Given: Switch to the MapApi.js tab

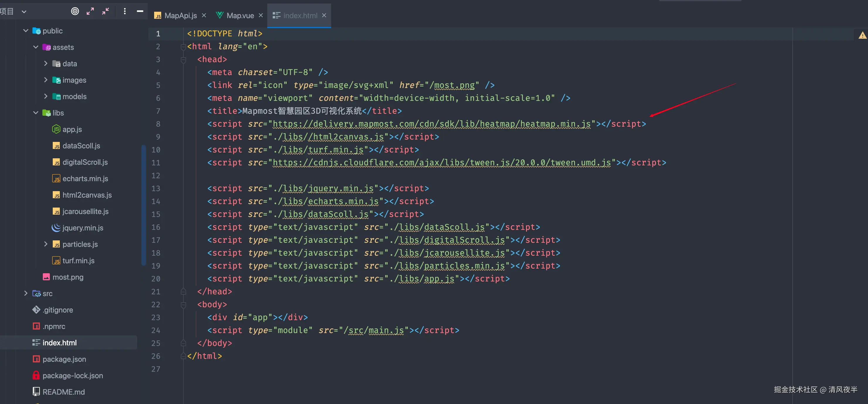Looking at the screenshot, I should point(180,16).
